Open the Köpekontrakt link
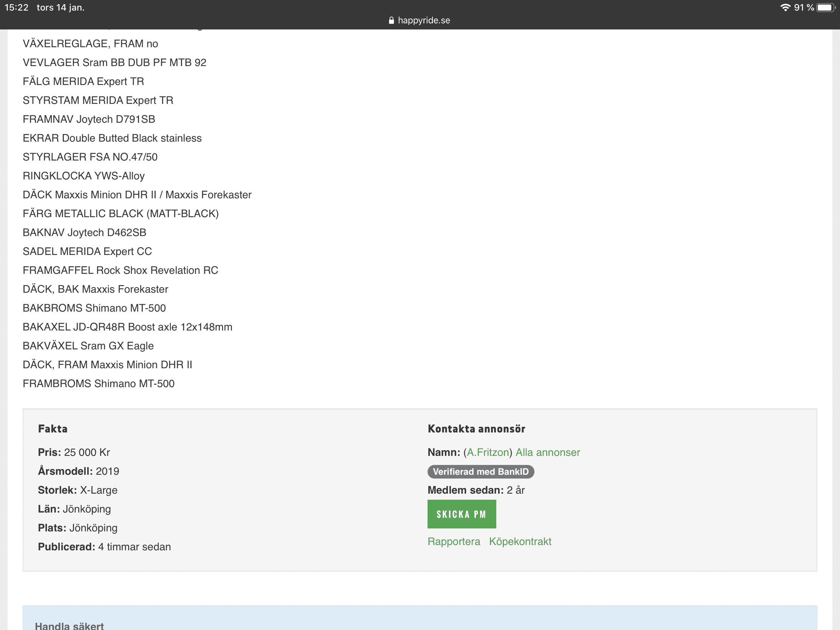This screenshot has width=840, height=630. 520,541
